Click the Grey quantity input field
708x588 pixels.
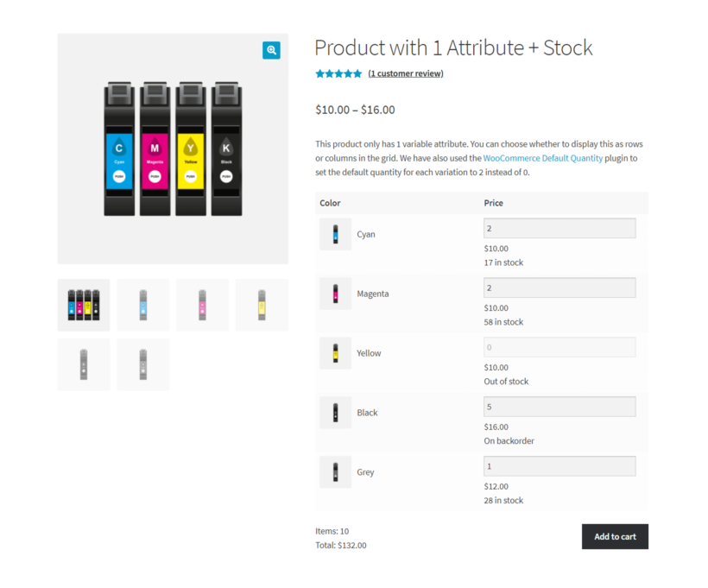point(559,465)
